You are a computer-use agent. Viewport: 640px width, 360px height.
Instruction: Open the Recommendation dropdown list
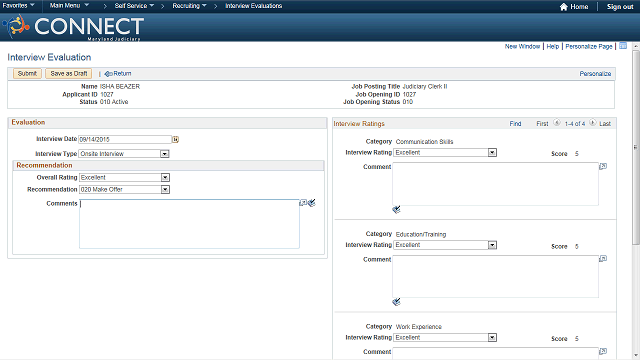(x=165, y=189)
